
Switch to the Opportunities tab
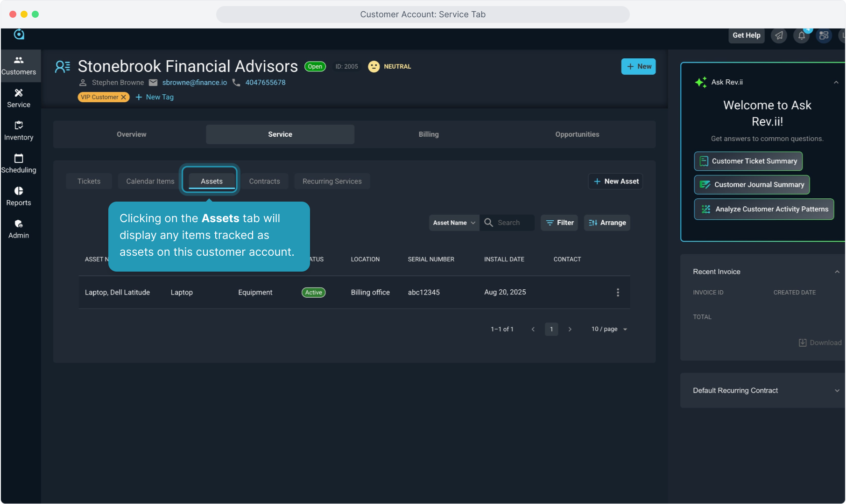(x=577, y=134)
